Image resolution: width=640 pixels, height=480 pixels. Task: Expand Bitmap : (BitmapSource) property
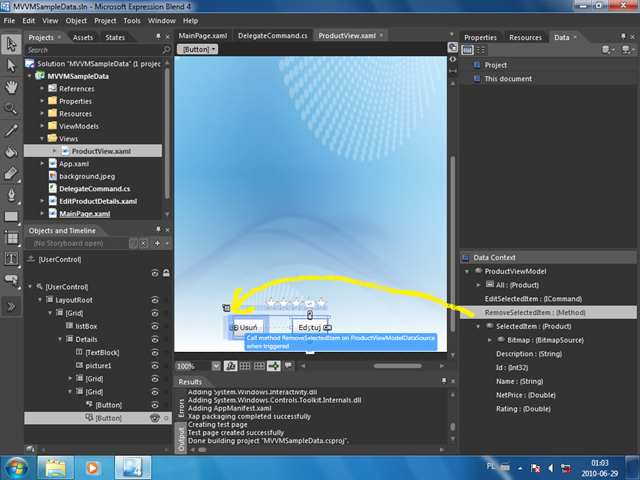pyautogui.click(x=490, y=340)
